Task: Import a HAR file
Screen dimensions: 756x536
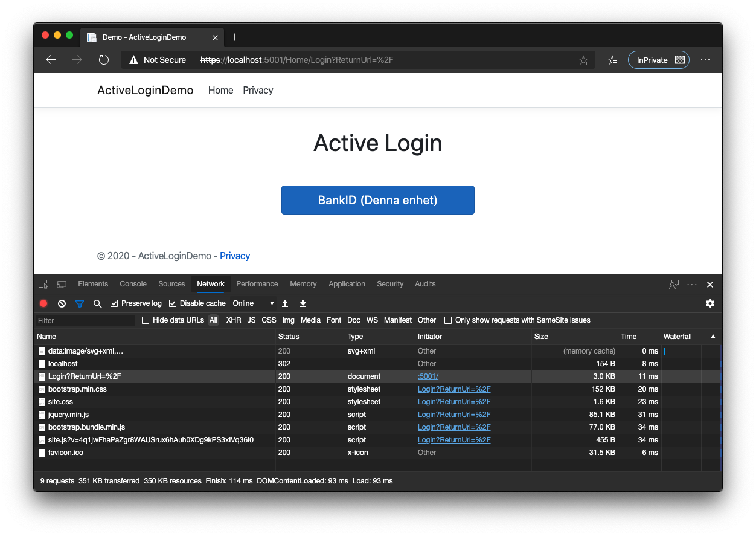Action: (x=285, y=303)
